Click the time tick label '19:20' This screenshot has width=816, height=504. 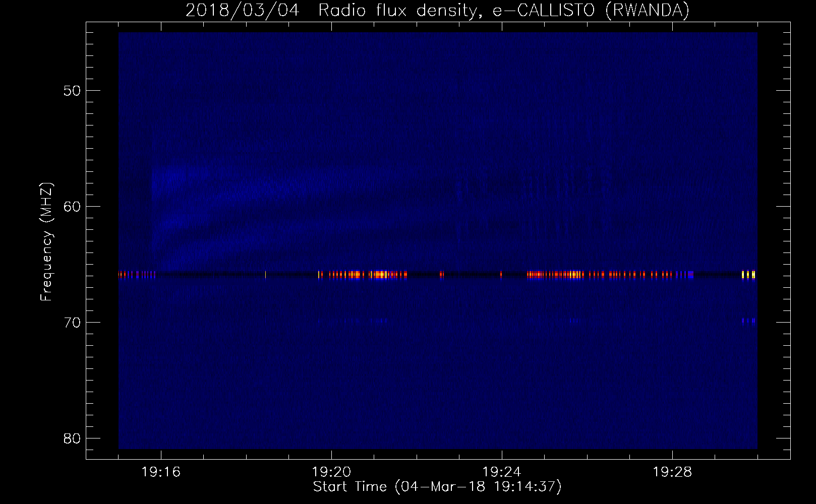pos(331,472)
